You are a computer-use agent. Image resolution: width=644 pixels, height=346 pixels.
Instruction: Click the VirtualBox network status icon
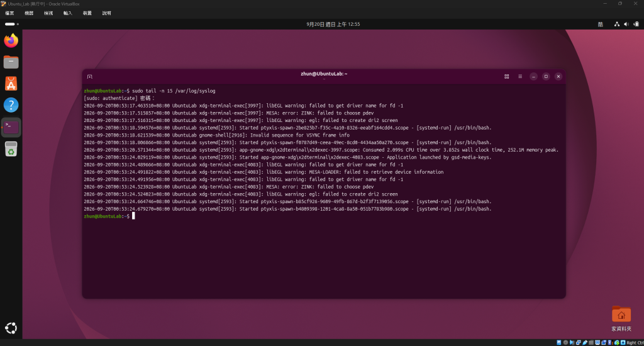click(x=579, y=342)
